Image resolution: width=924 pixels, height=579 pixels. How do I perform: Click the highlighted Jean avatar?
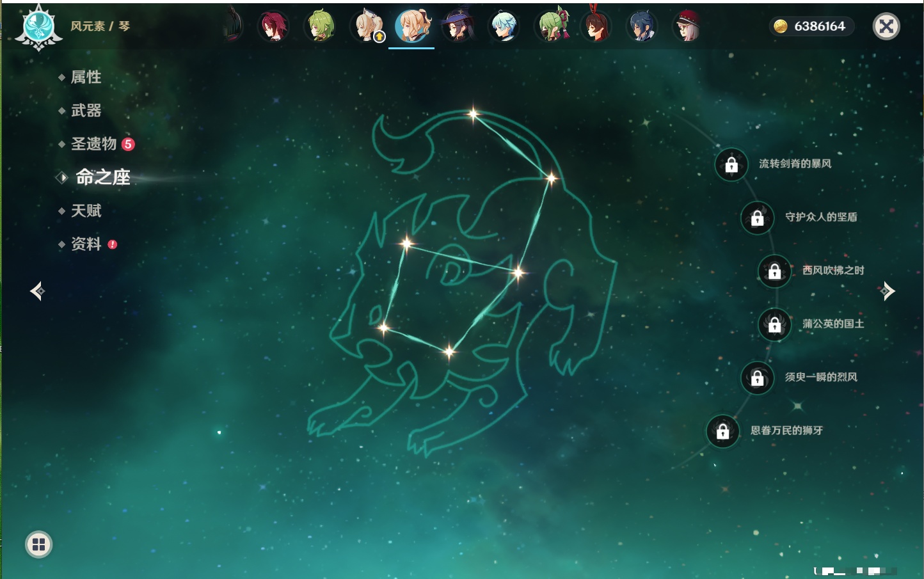[411, 26]
